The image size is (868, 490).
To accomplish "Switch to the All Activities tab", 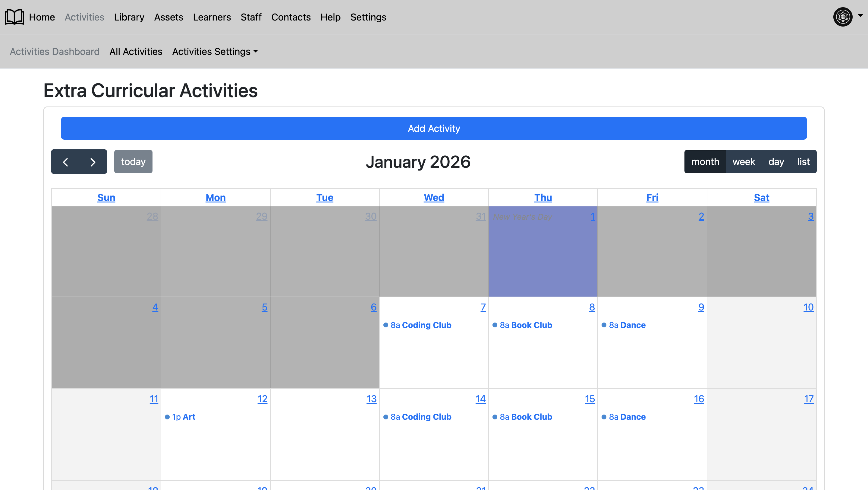I will (136, 52).
